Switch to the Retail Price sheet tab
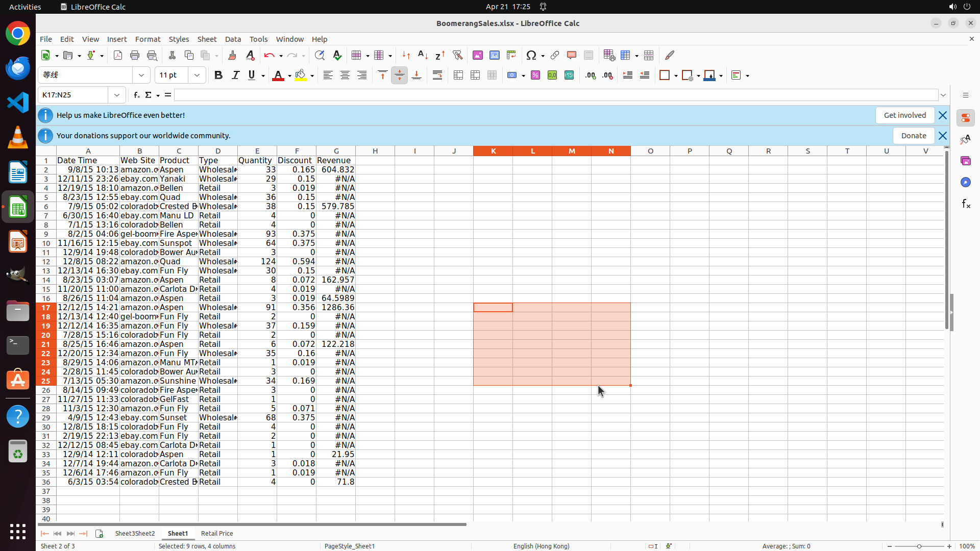This screenshot has height=551, width=980. pos(217,533)
